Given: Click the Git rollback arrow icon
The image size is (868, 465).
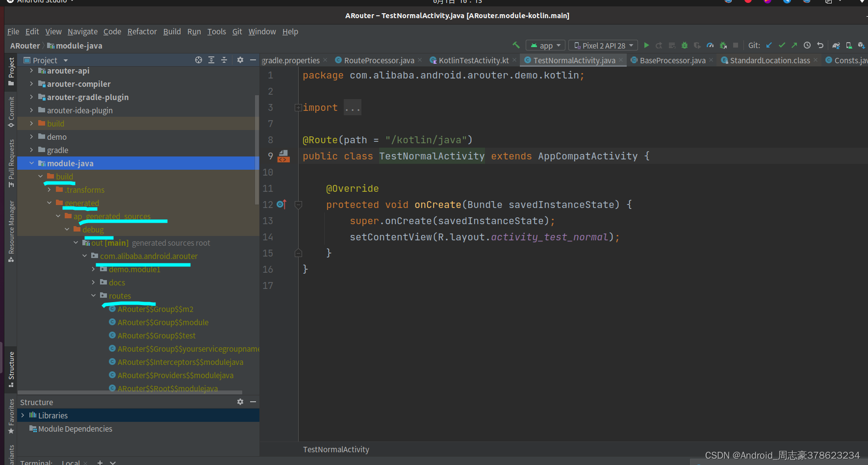Looking at the screenshot, I should click(820, 45).
